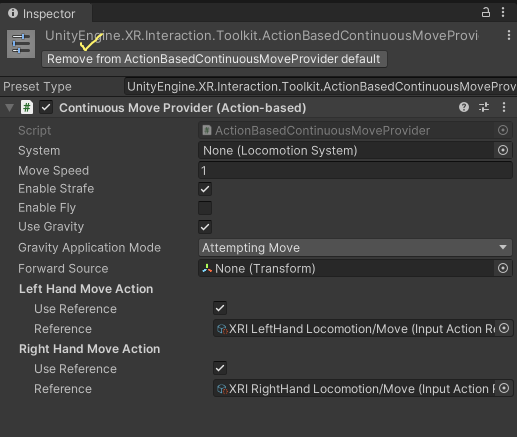Click the System label

point(39,151)
